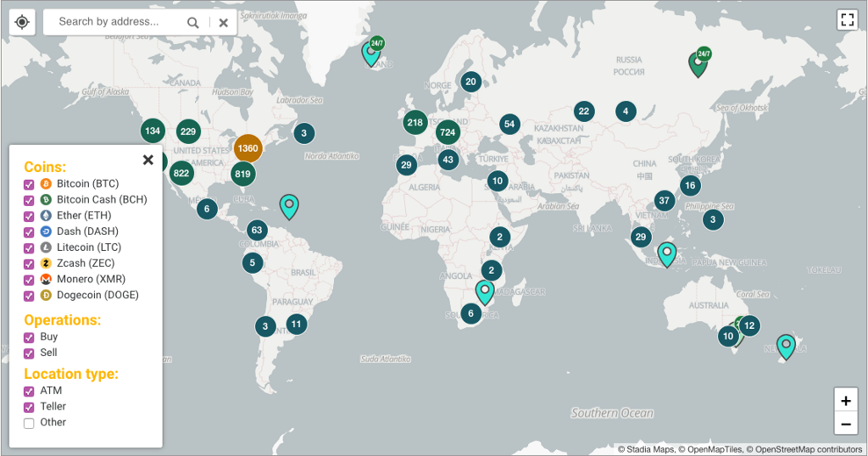This screenshot has height=456, width=868.
Task: Open OpenStreetMap contributors link
Action: pos(809,449)
